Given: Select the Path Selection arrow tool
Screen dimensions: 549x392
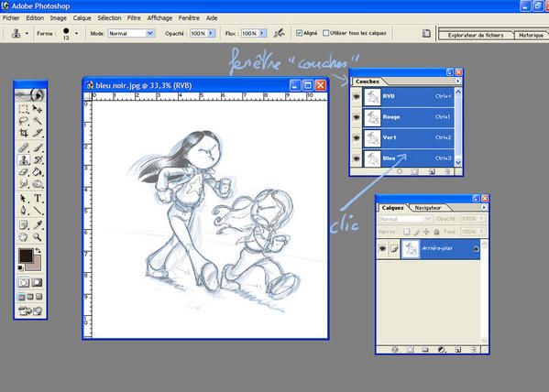Looking at the screenshot, I should click(23, 199).
